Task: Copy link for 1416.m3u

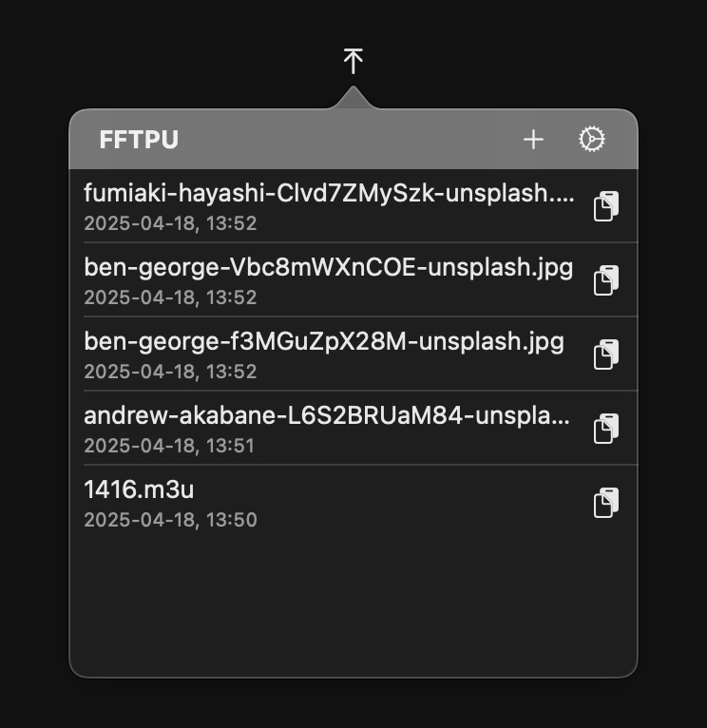Action: tap(606, 503)
